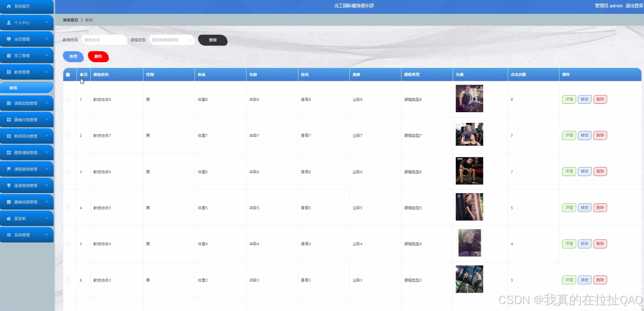
Task: Focus the 教练姓名 search input field
Action: pyautogui.click(x=104, y=40)
